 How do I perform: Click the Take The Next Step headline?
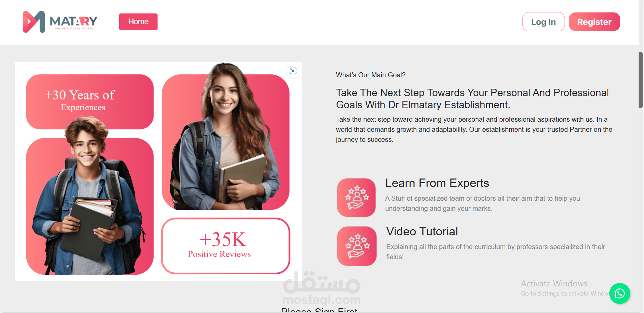click(472, 99)
